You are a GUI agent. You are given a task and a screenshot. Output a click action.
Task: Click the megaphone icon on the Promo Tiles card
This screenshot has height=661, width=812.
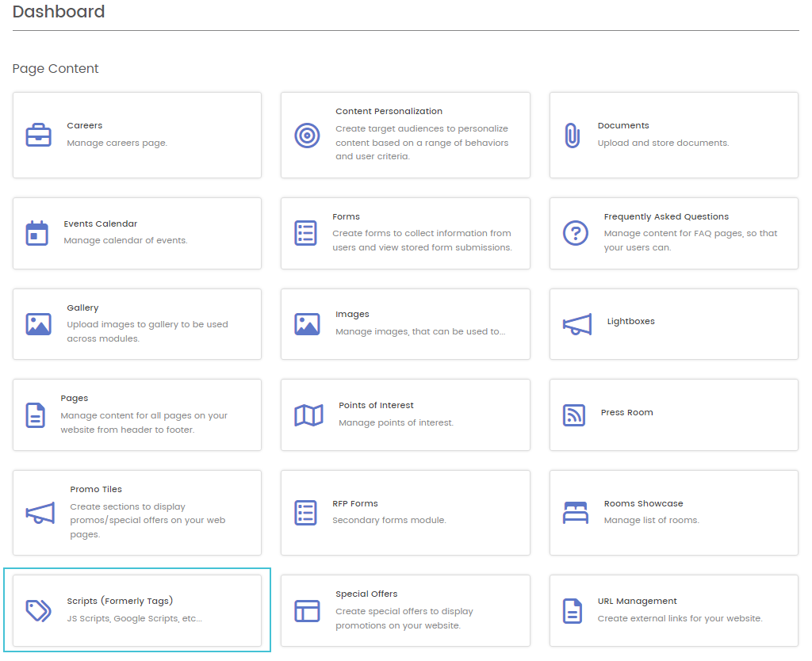(40, 513)
